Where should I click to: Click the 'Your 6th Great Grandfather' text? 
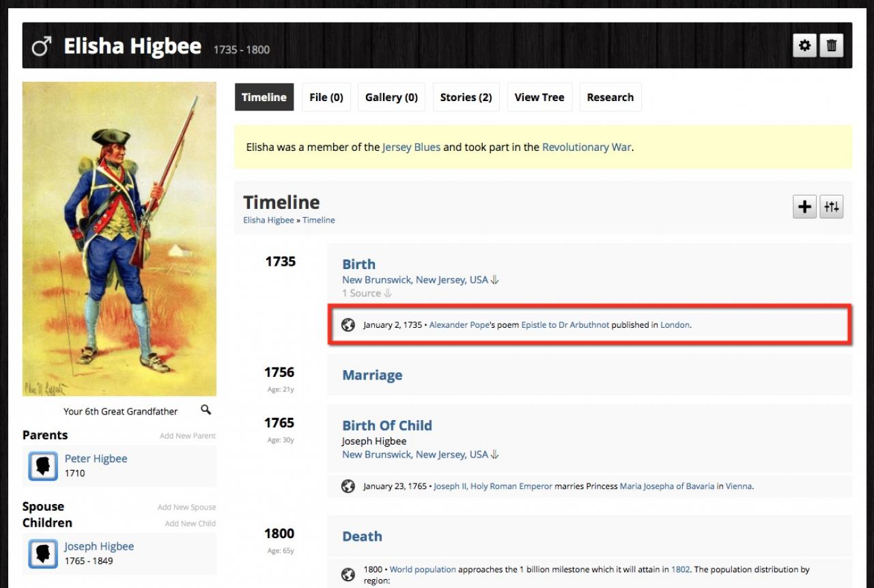click(120, 411)
